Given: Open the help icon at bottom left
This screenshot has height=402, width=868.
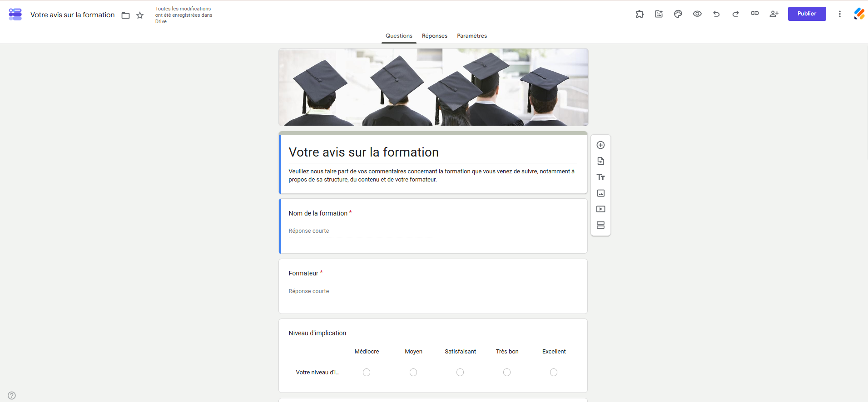Looking at the screenshot, I should pyautogui.click(x=12, y=396).
